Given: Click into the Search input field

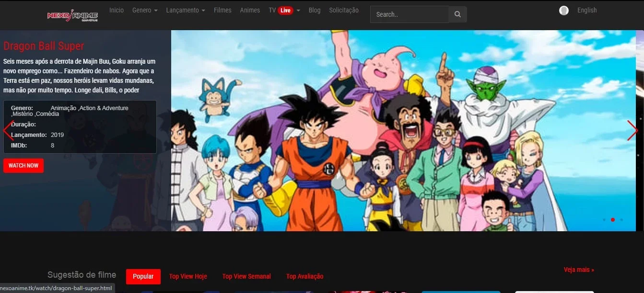Looking at the screenshot, I should point(410,14).
